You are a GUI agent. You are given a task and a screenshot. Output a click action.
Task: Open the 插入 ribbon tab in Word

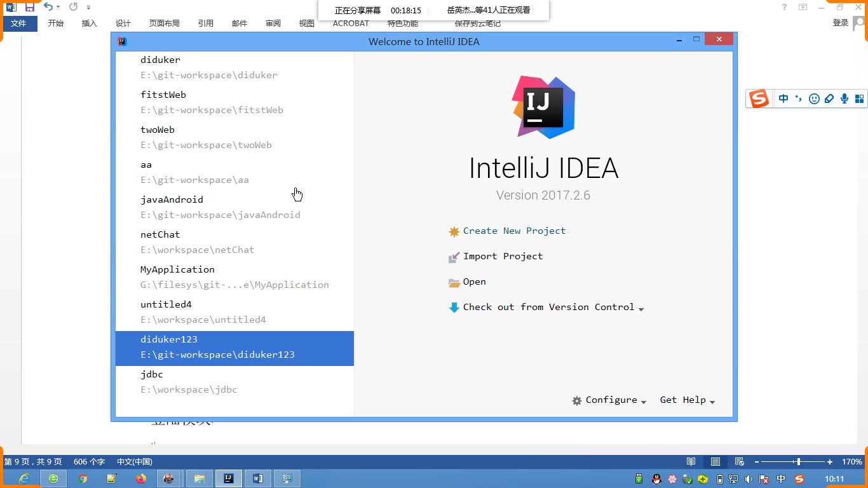tap(90, 24)
